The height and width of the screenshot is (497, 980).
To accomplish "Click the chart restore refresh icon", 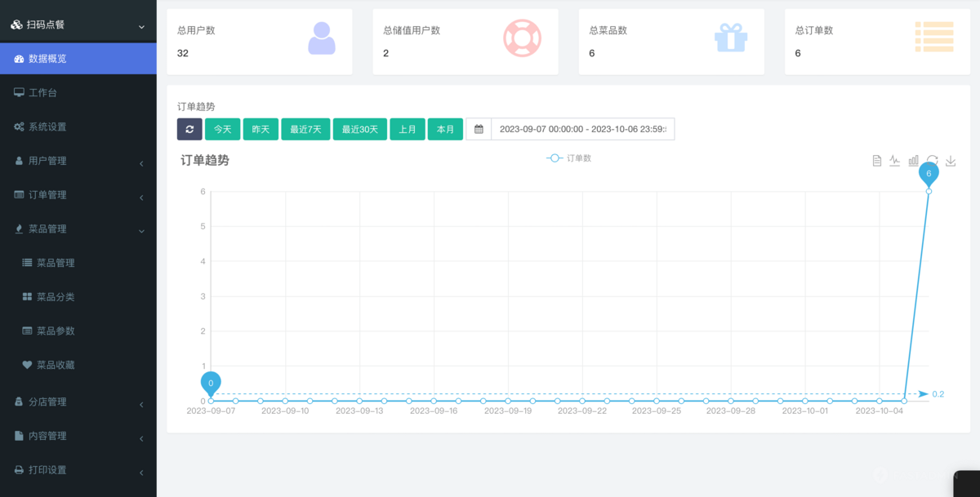I will coord(933,161).
